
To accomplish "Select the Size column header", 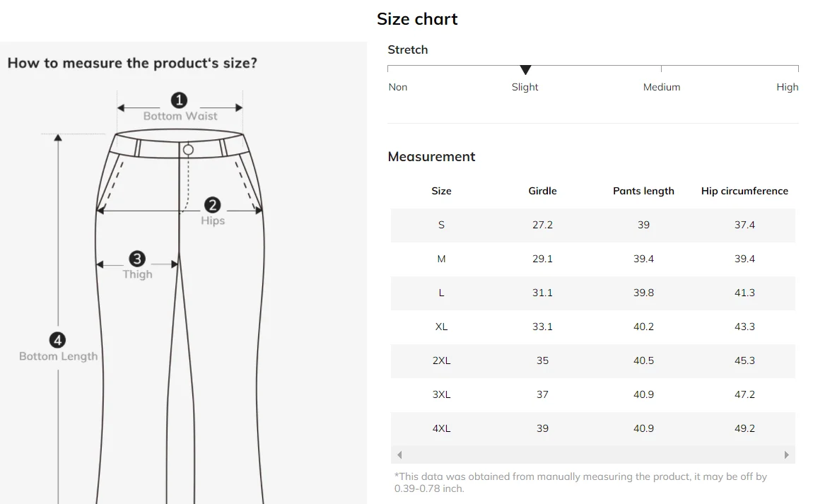I will (441, 191).
